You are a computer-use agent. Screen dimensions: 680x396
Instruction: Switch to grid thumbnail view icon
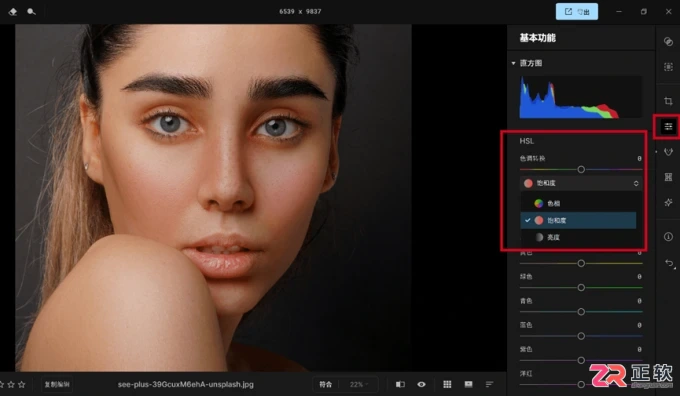tap(447, 384)
